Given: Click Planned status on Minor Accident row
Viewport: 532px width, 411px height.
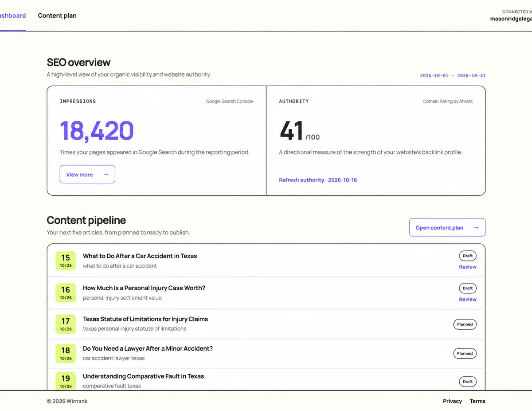Looking at the screenshot, I should [x=465, y=354].
